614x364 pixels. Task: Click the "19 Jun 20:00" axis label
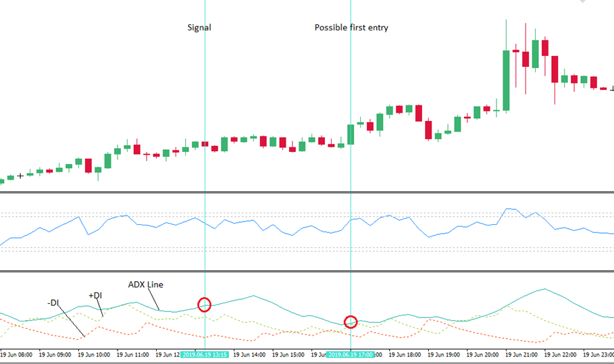coord(482,355)
